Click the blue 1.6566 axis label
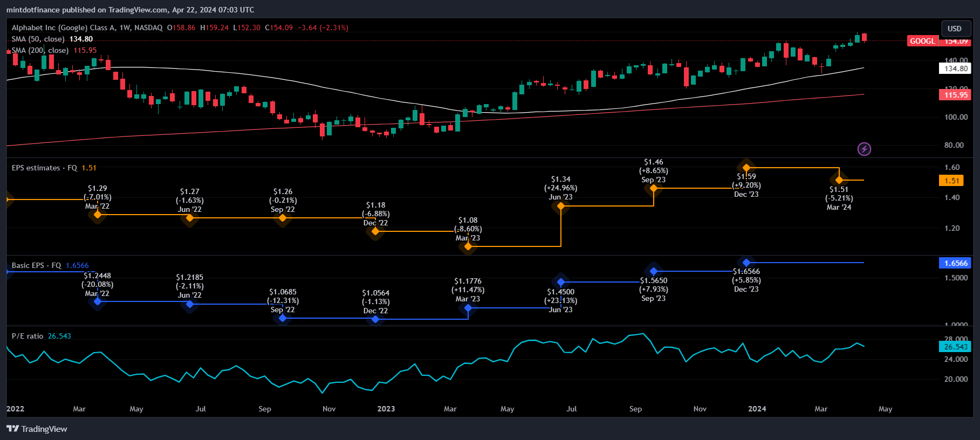The width and height of the screenshot is (980, 440). click(x=956, y=263)
